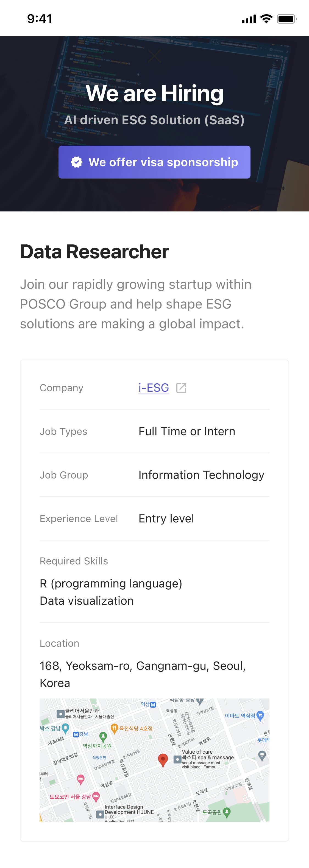The height and width of the screenshot is (868, 309).
Task: Tap the Interface Design Development HJUNE marker
Action: click(100, 815)
